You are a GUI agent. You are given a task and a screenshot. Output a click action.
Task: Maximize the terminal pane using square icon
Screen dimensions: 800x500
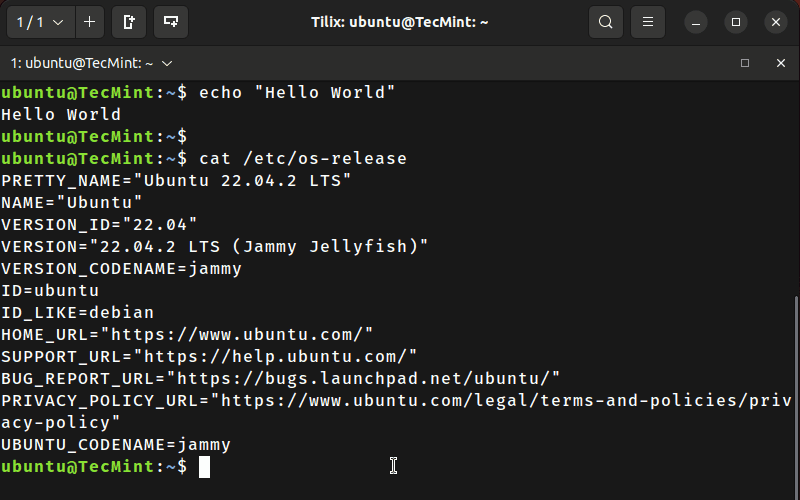(x=745, y=63)
